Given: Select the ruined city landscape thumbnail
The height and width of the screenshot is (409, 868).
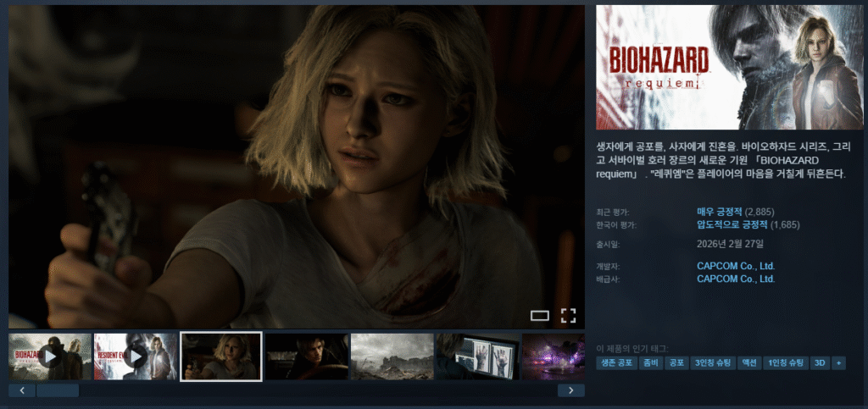Looking at the screenshot, I should click(392, 356).
